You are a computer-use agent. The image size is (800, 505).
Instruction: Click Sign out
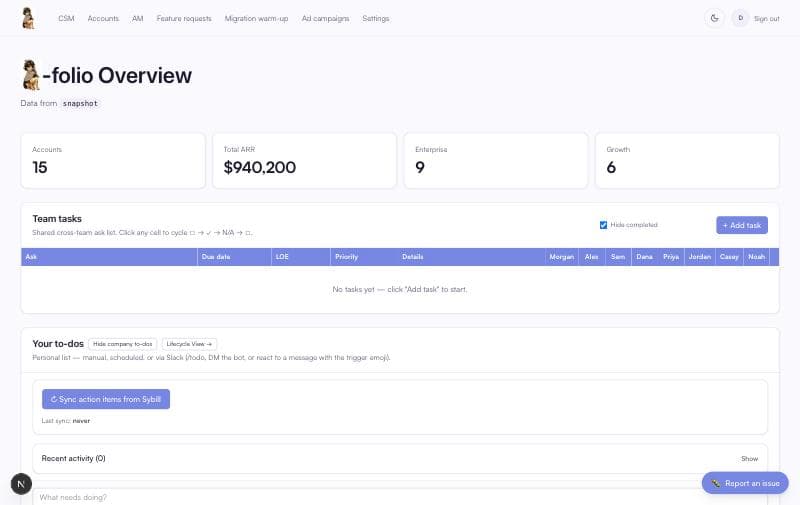pyautogui.click(x=766, y=18)
